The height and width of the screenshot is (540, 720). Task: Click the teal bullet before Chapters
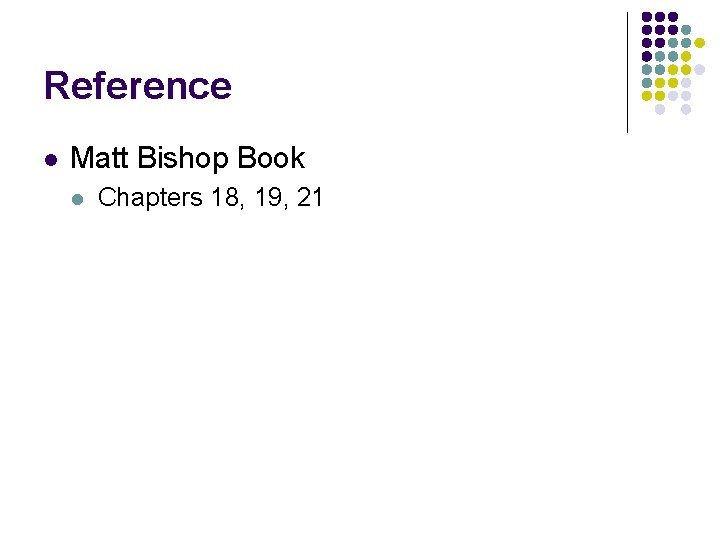click(x=80, y=199)
